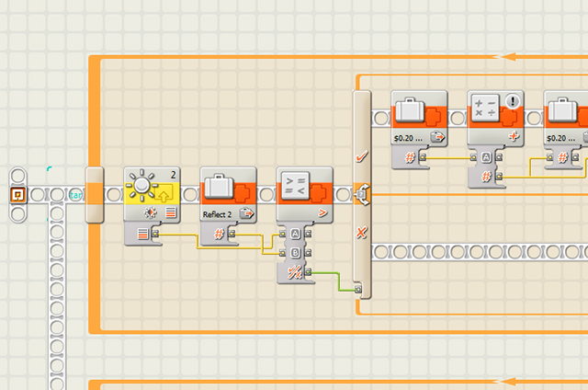588x390 pixels.
Task: Click the 'Reflect 2' label text
Action: (x=217, y=214)
